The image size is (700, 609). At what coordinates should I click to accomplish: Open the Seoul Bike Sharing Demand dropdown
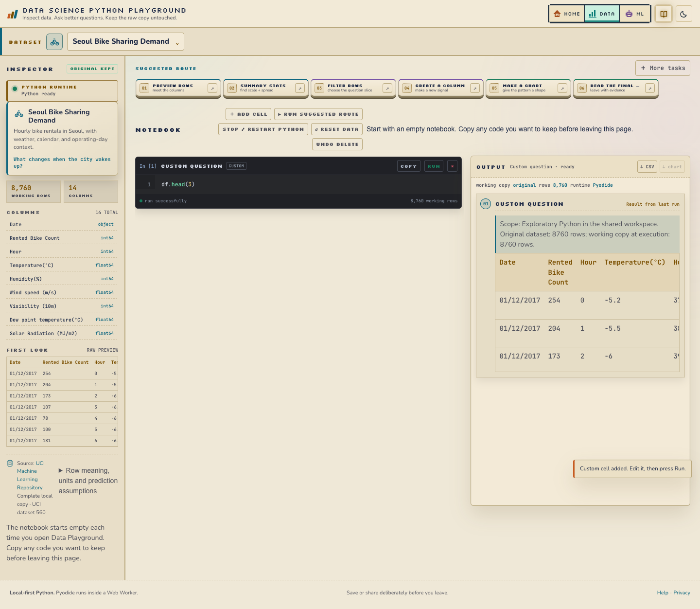tap(125, 42)
